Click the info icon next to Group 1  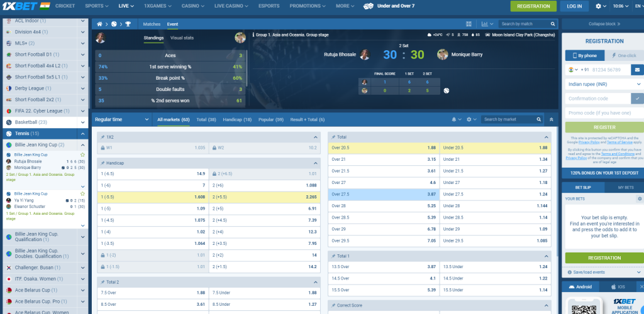tap(253, 35)
